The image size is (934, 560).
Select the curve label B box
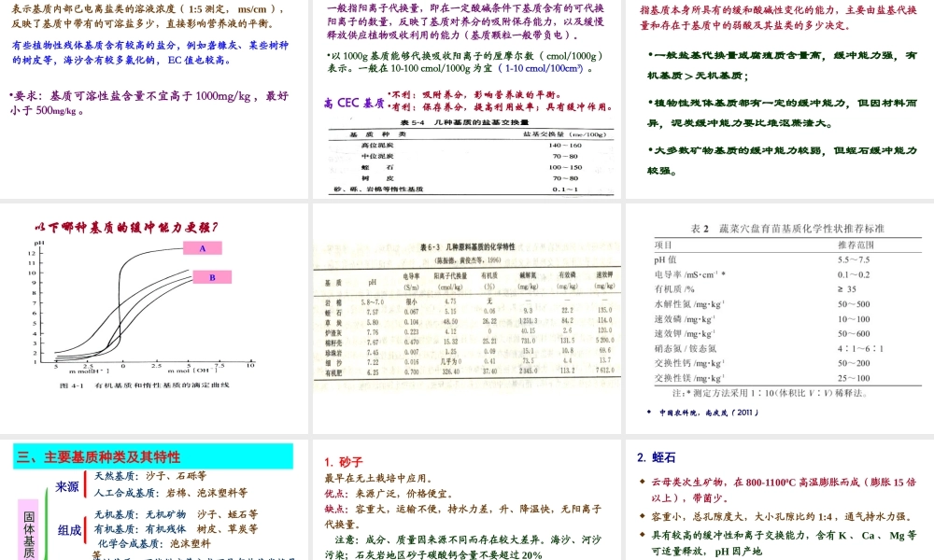pyautogui.click(x=213, y=276)
